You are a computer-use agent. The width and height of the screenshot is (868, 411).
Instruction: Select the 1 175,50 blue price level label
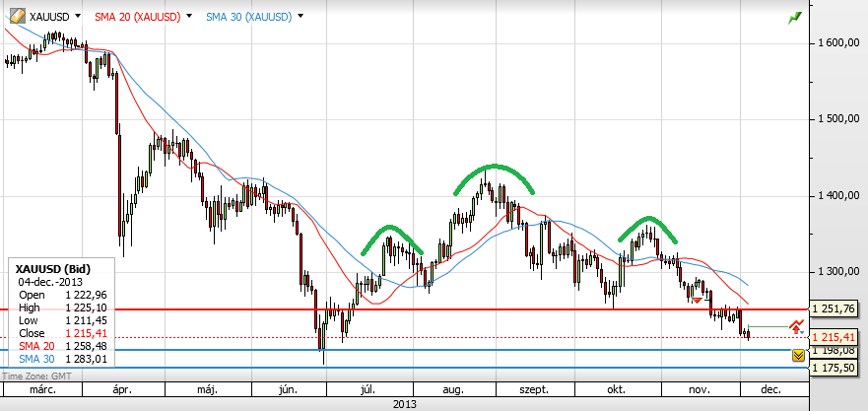pos(835,368)
